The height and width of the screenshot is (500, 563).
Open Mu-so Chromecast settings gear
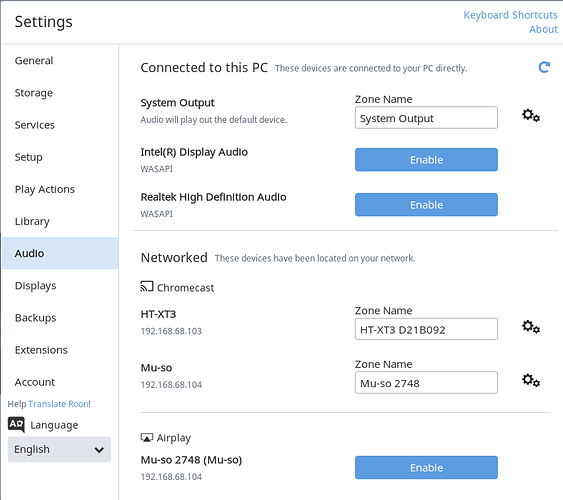[x=531, y=380]
